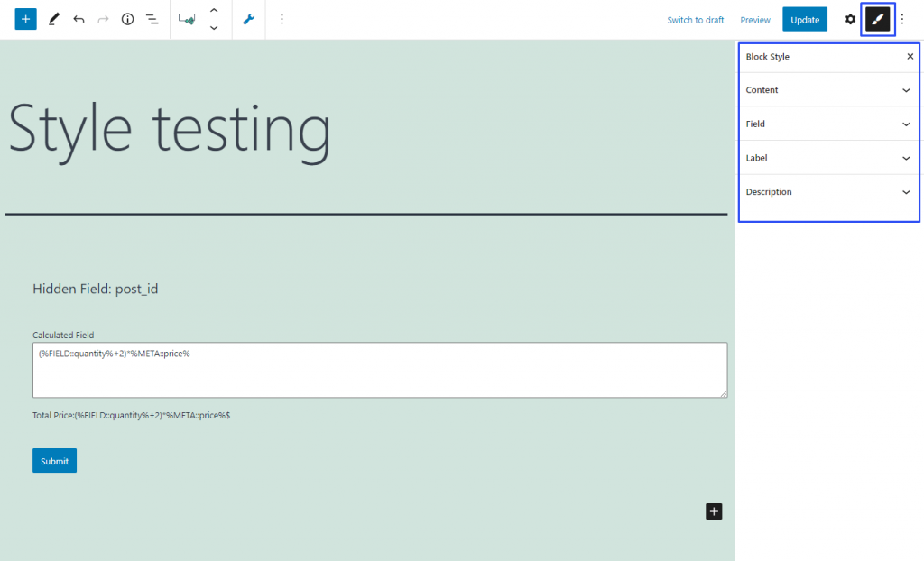This screenshot has width=924, height=561.
Task: Open the list view outline
Action: (152, 20)
